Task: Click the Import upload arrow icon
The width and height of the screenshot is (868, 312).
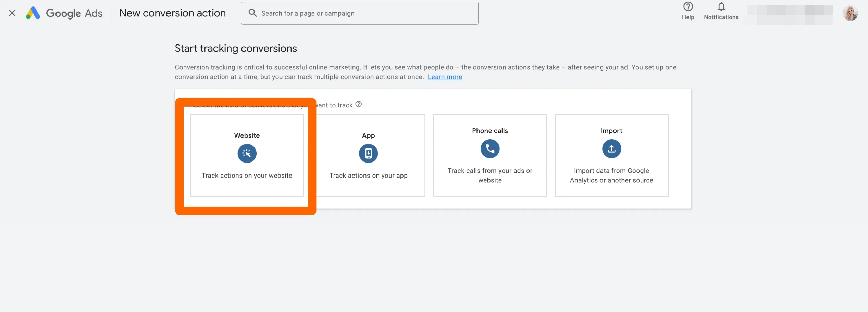Action: (x=611, y=148)
